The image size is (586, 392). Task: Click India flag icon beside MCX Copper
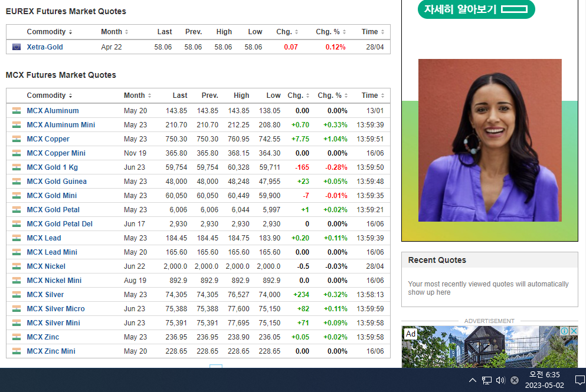pyautogui.click(x=17, y=139)
